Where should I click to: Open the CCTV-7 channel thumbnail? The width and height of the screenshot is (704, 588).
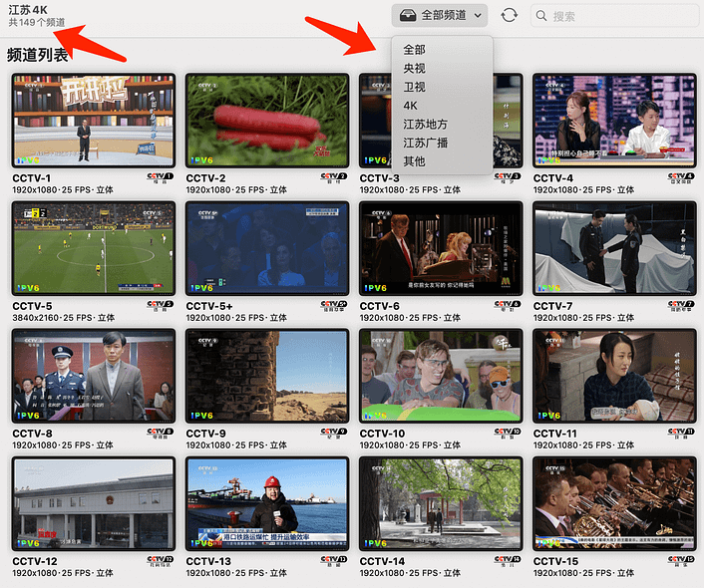coord(614,248)
